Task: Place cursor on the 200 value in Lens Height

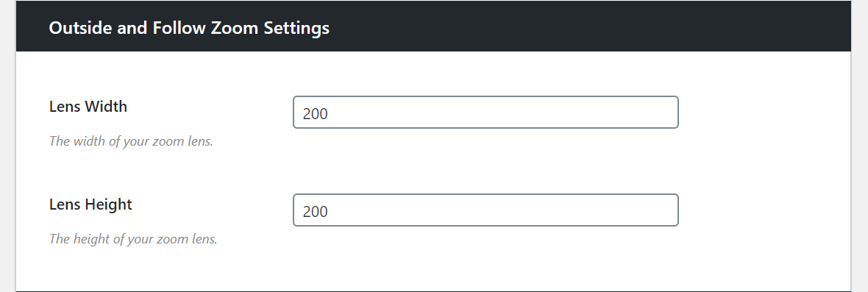Action: 316,212
